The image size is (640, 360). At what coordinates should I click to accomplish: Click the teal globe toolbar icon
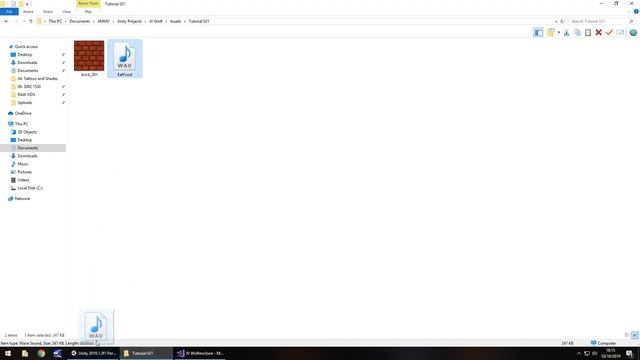[x=633, y=33]
